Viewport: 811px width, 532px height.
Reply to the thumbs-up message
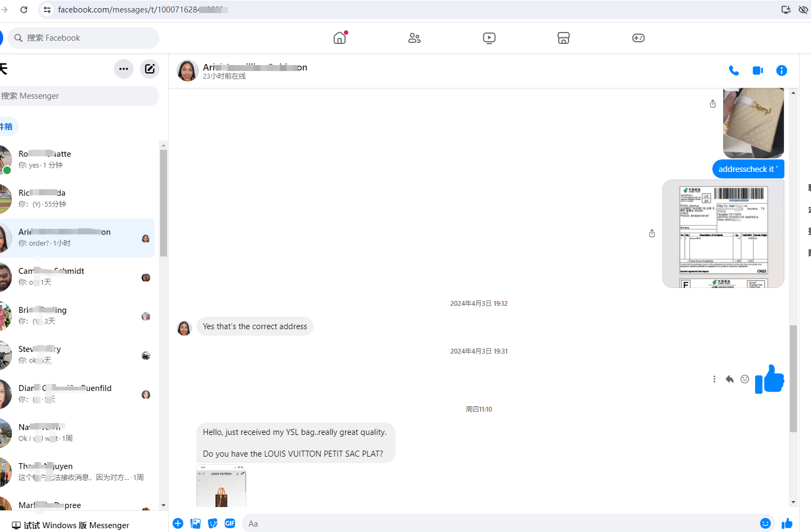click(730, 379)
